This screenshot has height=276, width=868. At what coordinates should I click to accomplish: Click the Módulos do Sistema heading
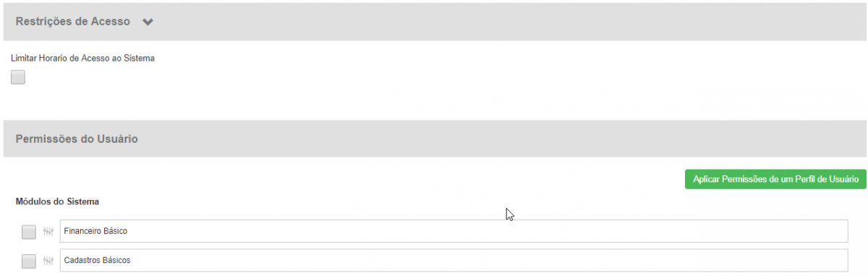57,201
